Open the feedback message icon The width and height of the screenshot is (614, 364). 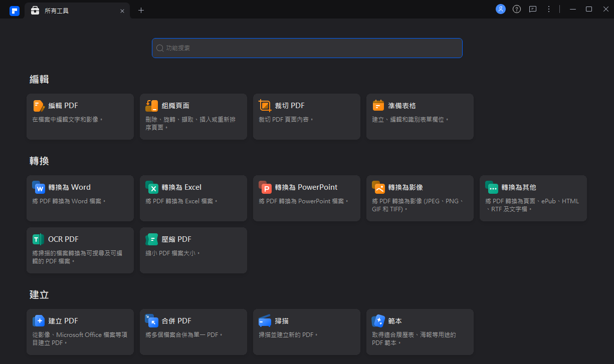pos(533,9)
